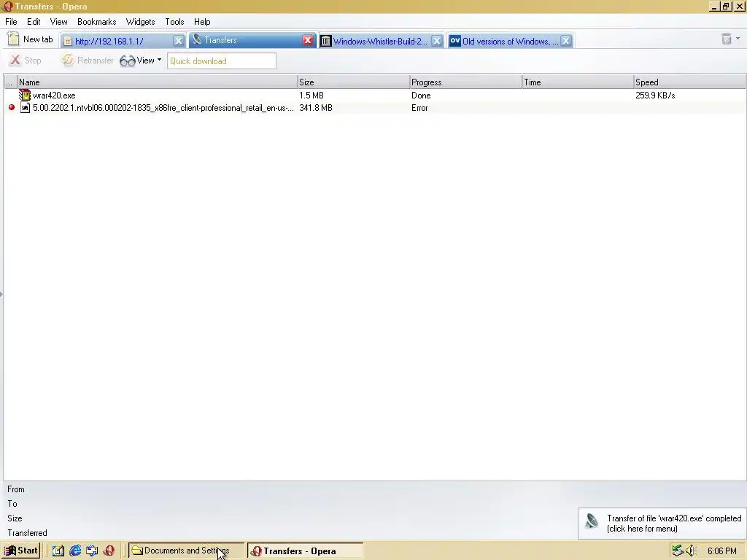The image size is (747, 560).
Task: Open the File menu
Action: pos(11,22)
